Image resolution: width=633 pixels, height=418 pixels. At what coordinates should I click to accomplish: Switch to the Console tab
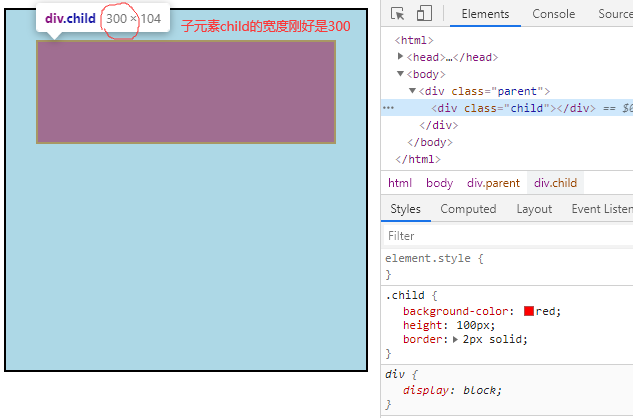pyautogui.click(x=553, y=14)
